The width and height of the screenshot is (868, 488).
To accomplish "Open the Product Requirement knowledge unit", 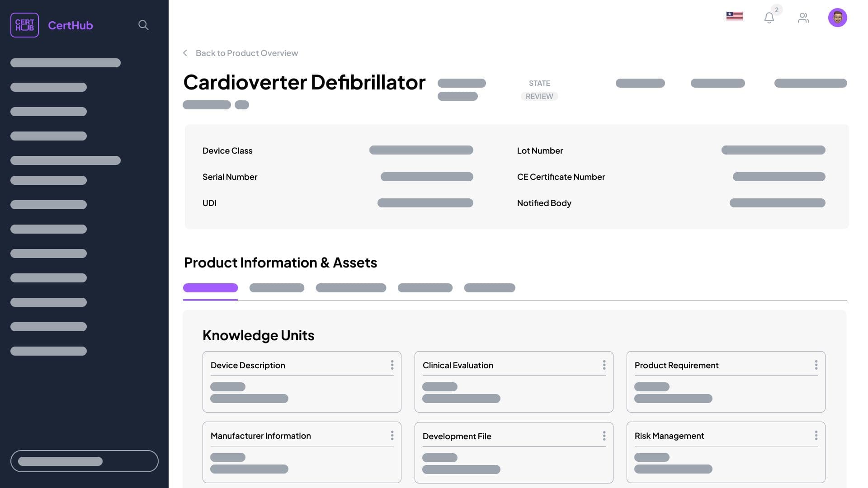I will click(726, 382).
